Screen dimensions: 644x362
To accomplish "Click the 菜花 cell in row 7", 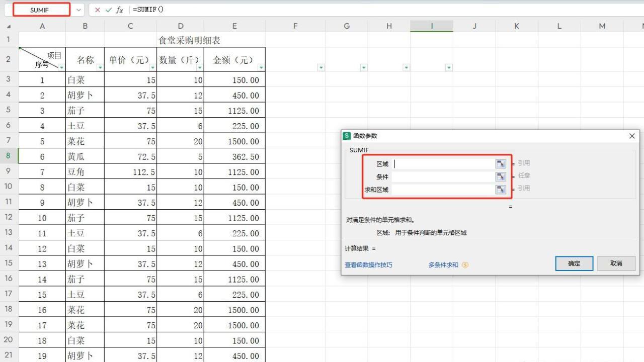I will click(85, 141).
